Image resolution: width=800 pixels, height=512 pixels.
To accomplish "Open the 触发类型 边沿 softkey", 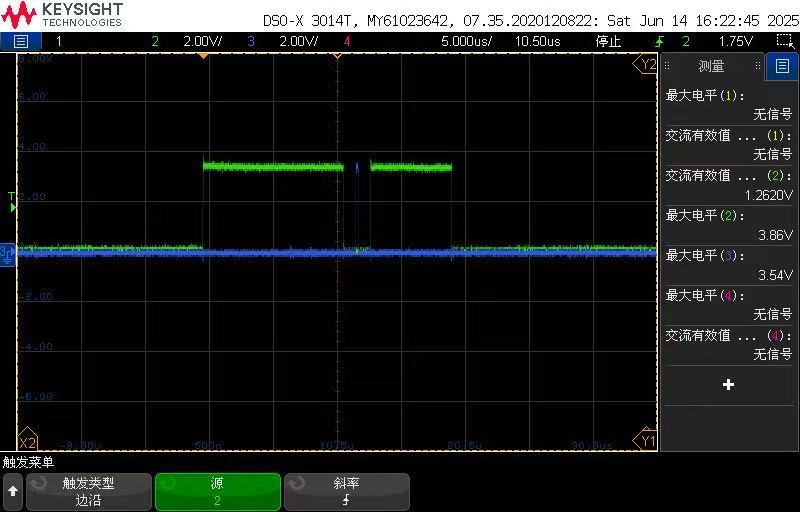I will (x=89, y=492).
